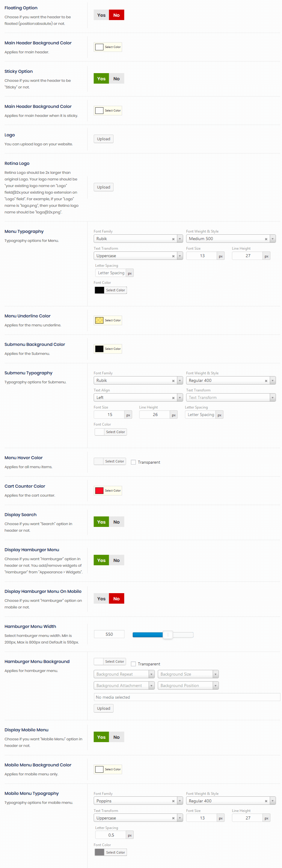Pick the Cart Counter red color swatch
Image resolution: width=282 pixels, height=868 pixels.
coord(99,491)
